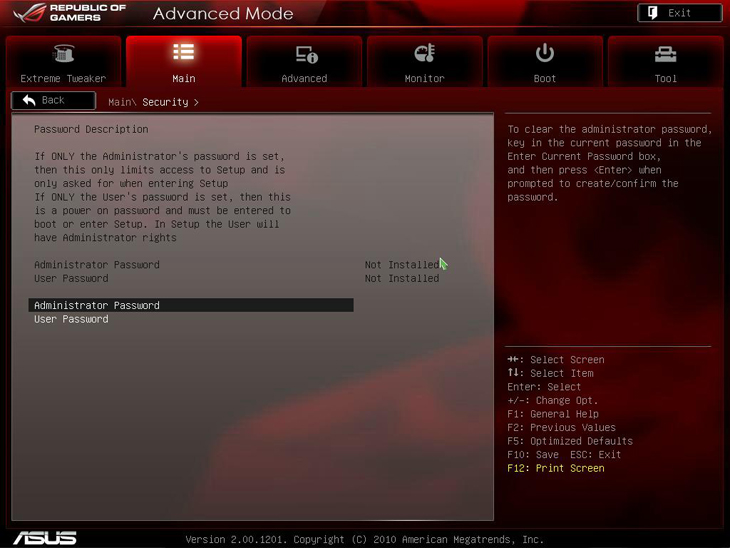Select the Advanced tab chip icon

(305, 54)
